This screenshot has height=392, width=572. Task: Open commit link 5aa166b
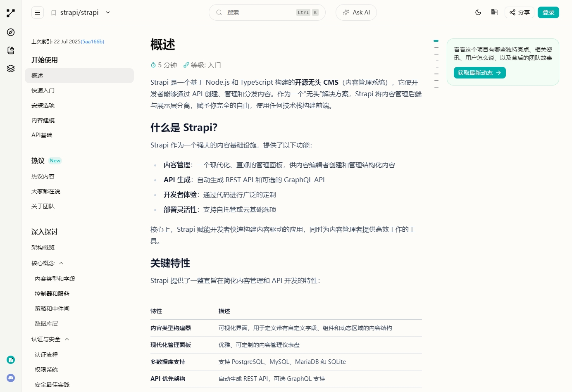(x=93, y=42)
